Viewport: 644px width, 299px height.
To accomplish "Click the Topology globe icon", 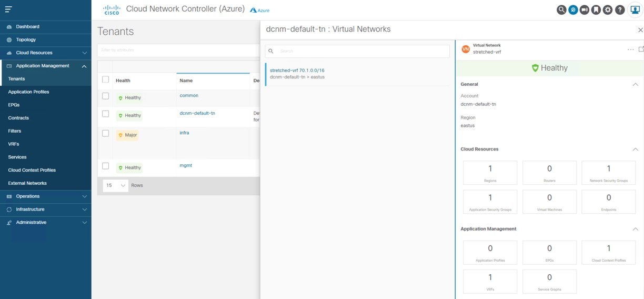I will click(x=9, y=39).
